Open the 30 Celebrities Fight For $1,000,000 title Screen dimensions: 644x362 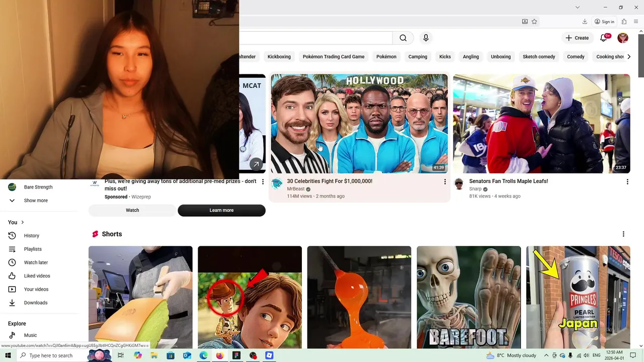[x=330, y=181]
